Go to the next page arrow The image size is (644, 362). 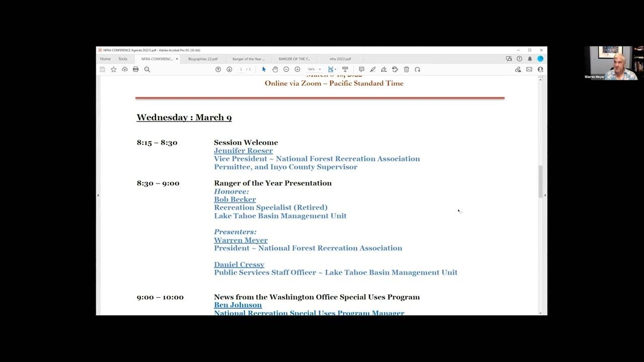tap(229, 69)
